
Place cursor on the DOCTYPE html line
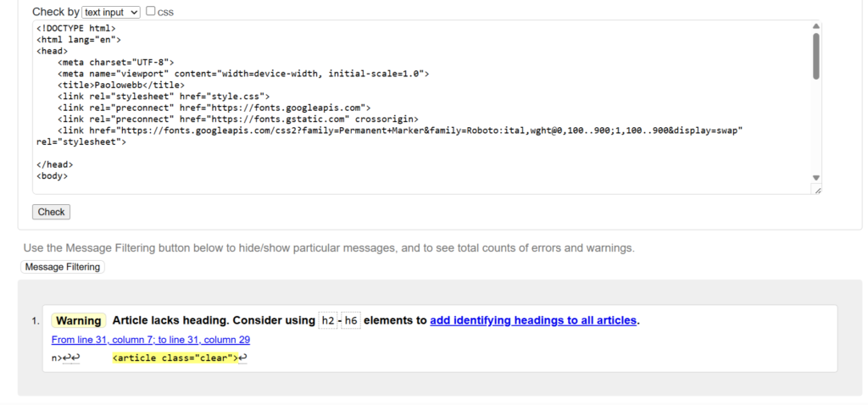[x=75, y=29]
